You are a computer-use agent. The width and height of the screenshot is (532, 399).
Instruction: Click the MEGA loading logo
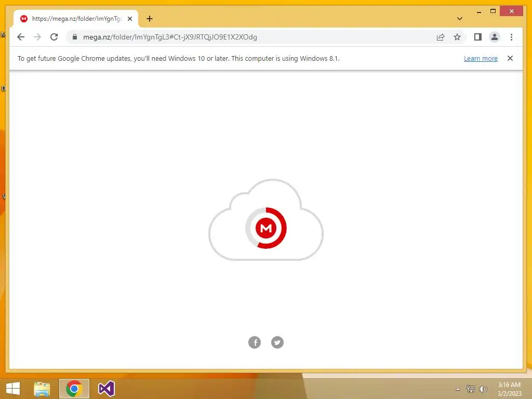click(x=266, y=228)
